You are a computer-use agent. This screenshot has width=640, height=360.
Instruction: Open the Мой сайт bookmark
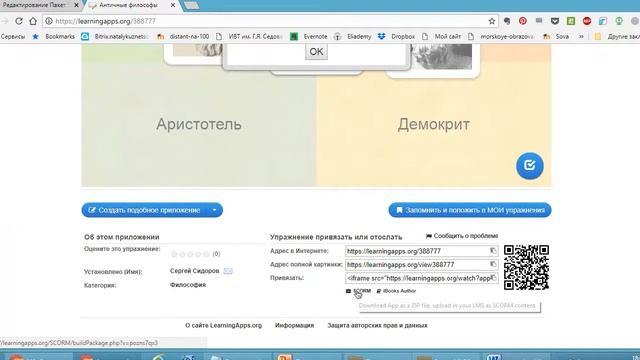click(442, 36)
